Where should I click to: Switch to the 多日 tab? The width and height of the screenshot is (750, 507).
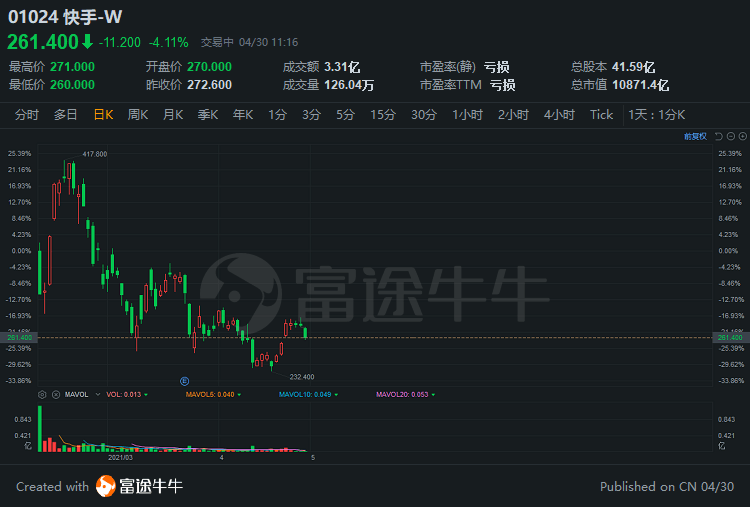click(x=66, y=115)
